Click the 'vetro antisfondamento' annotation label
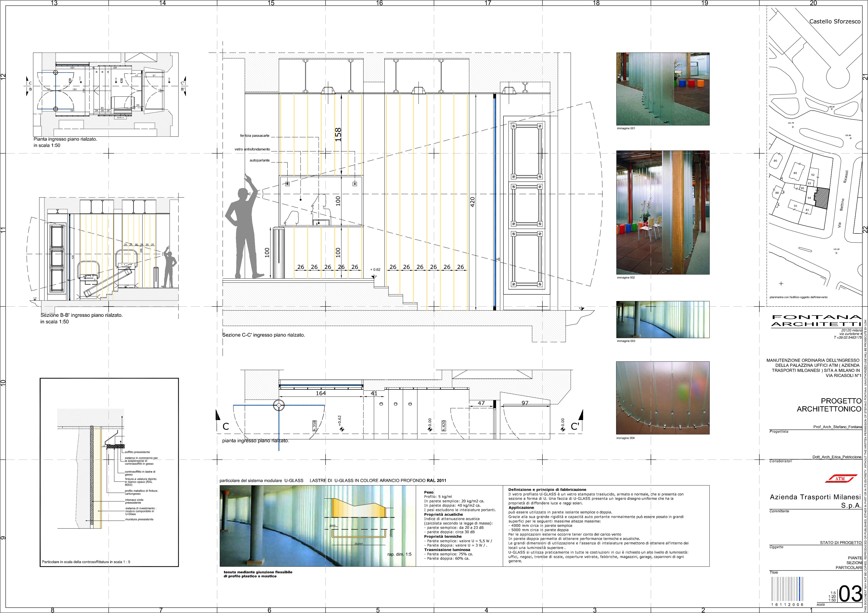 pyautogui.click(x=252, y=149)
